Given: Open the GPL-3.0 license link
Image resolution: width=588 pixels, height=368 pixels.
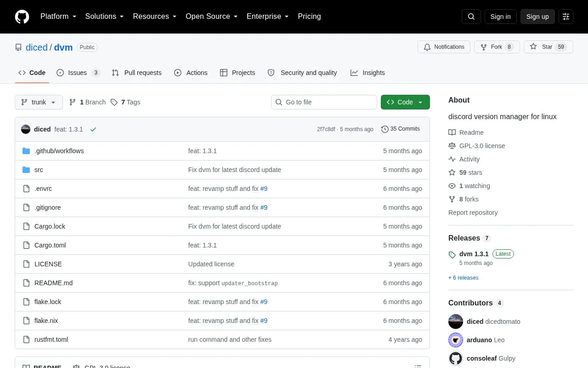Looking at the screenshot, I should tap(477, 146).
